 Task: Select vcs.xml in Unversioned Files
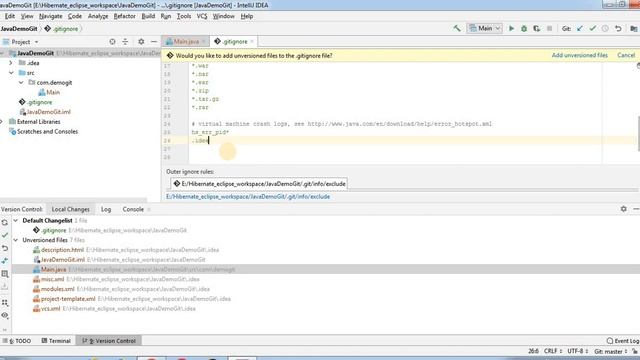coord(47,309)
